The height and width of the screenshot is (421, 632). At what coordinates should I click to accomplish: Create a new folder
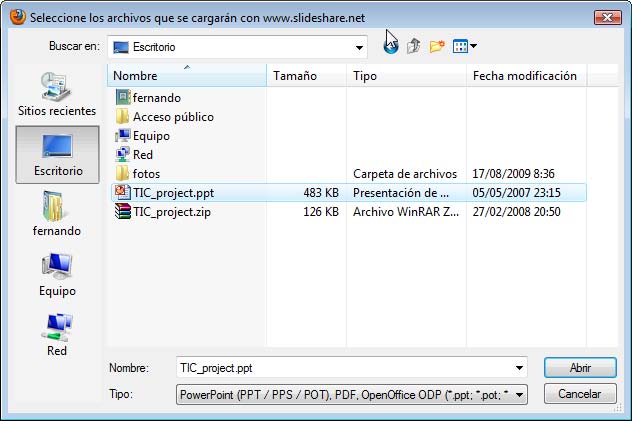click(437, 46)
